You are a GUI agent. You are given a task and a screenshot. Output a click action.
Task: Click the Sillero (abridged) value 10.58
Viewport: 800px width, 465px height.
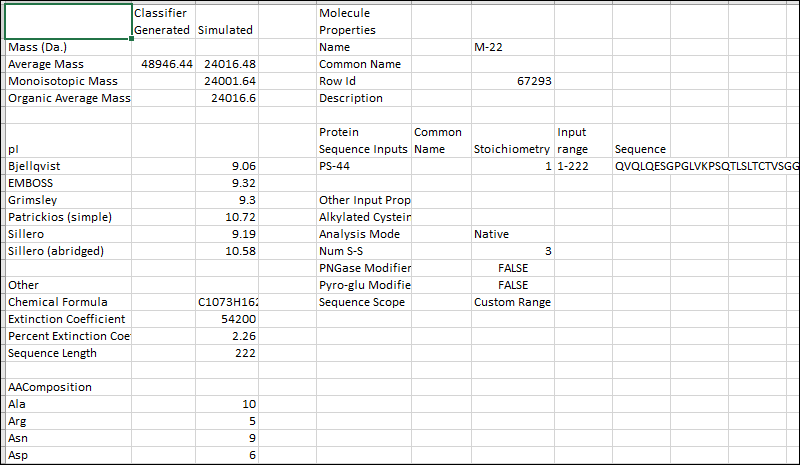[x=226, y=251]
